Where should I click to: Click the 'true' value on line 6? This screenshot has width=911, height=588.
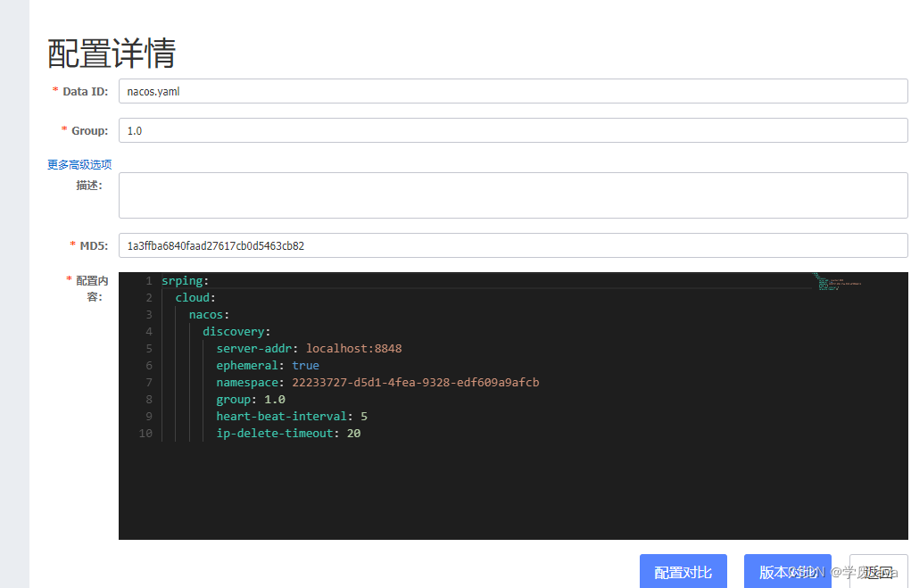305,365
